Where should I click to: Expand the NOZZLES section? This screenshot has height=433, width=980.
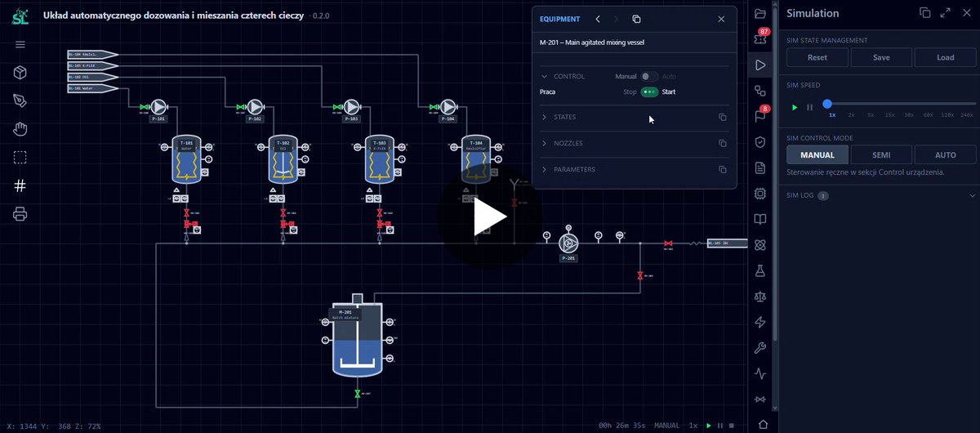click(545, 144)
